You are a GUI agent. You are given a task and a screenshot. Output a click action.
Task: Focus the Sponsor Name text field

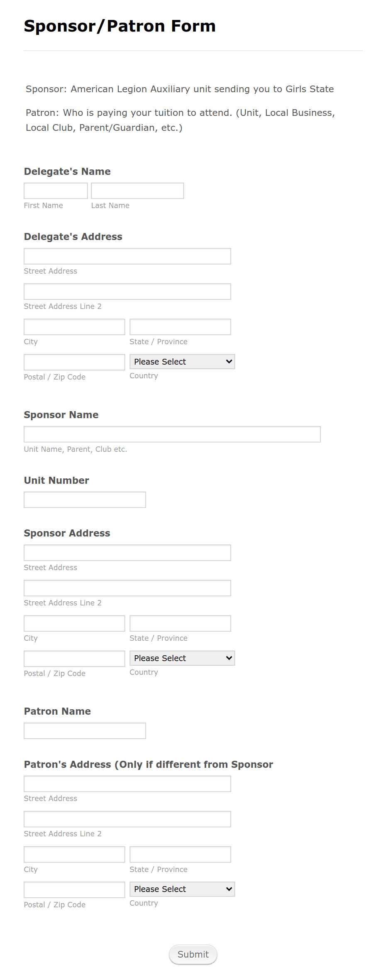[172, 434]
